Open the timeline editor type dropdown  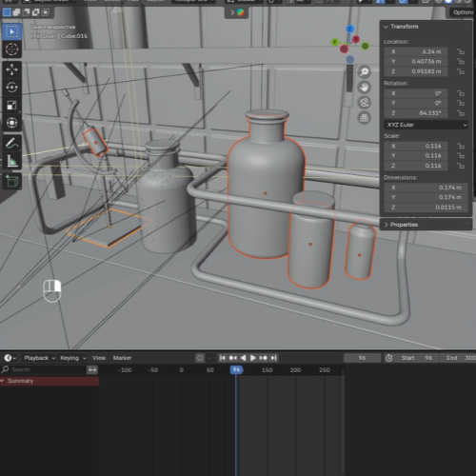click(x=10, y=358)
